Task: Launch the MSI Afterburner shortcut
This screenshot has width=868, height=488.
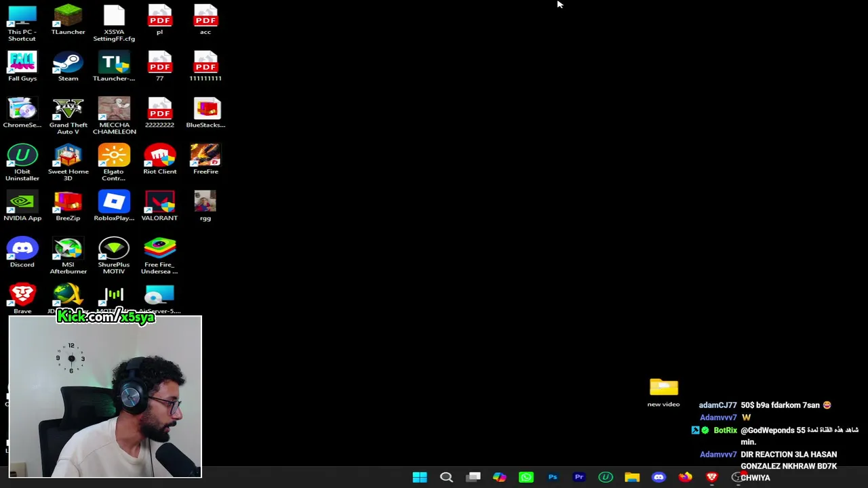Action: pos(68,256)
